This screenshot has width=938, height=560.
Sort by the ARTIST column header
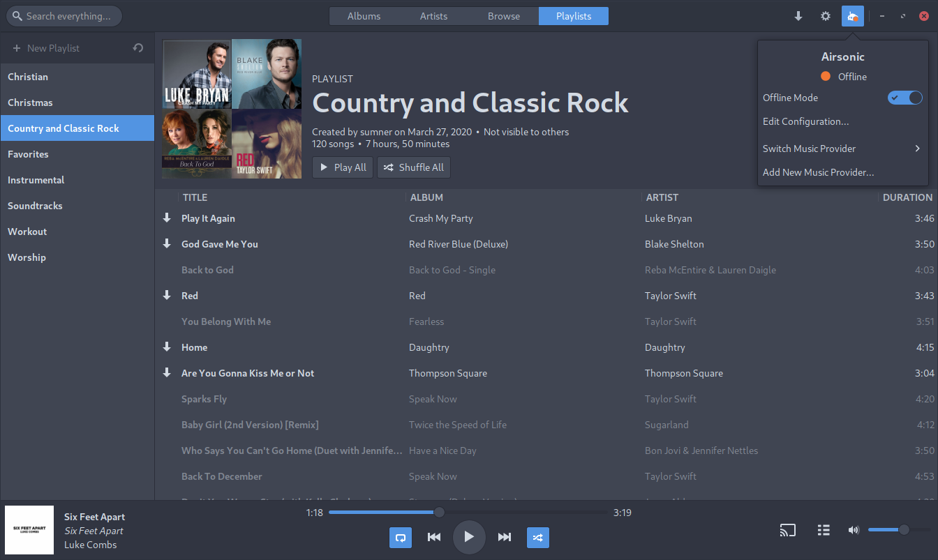point(662,197)
